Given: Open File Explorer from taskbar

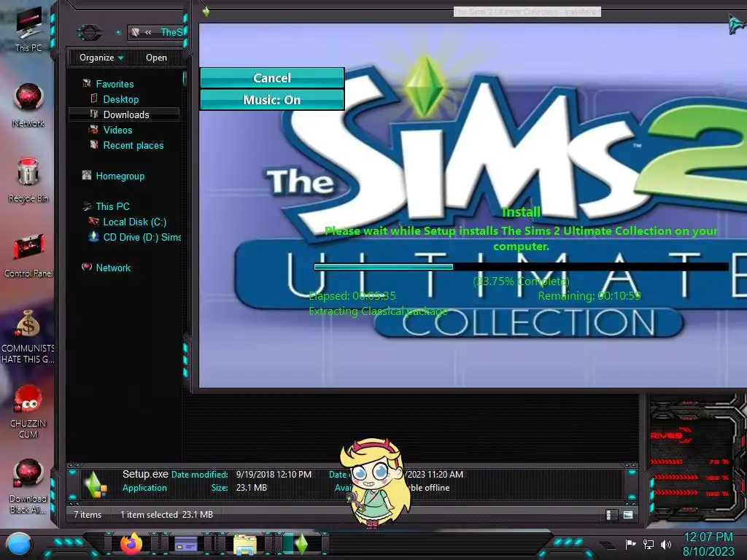Looking at the screenshot, I should click(245, 545).
